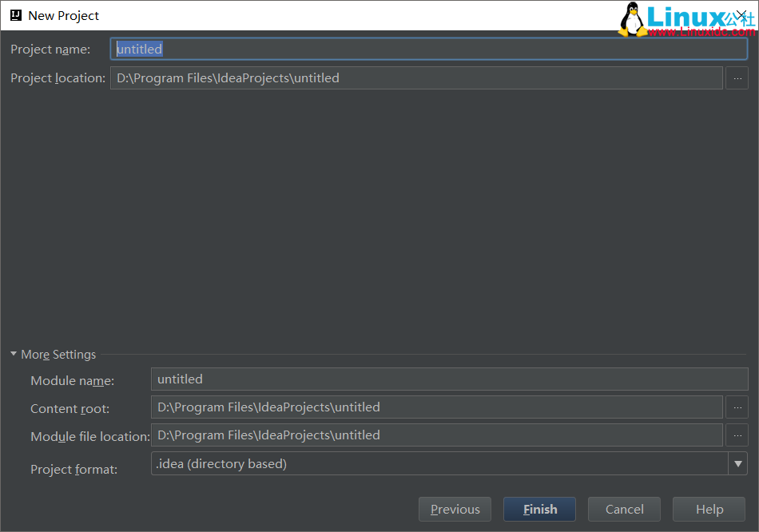Collapse the More Settings section
The height and width of the screenshot is (532, 759).
pos(14,354)
